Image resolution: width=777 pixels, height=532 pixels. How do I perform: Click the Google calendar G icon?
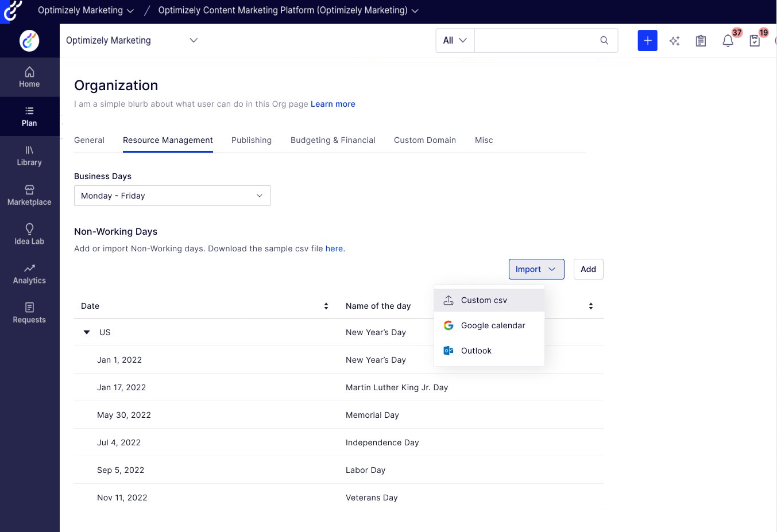point(449,325)
